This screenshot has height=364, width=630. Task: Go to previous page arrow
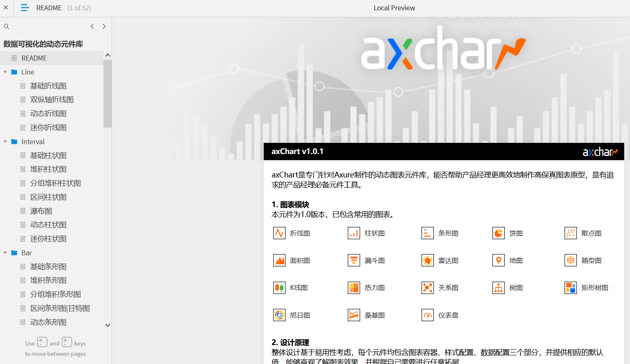[x=92, y=26]
